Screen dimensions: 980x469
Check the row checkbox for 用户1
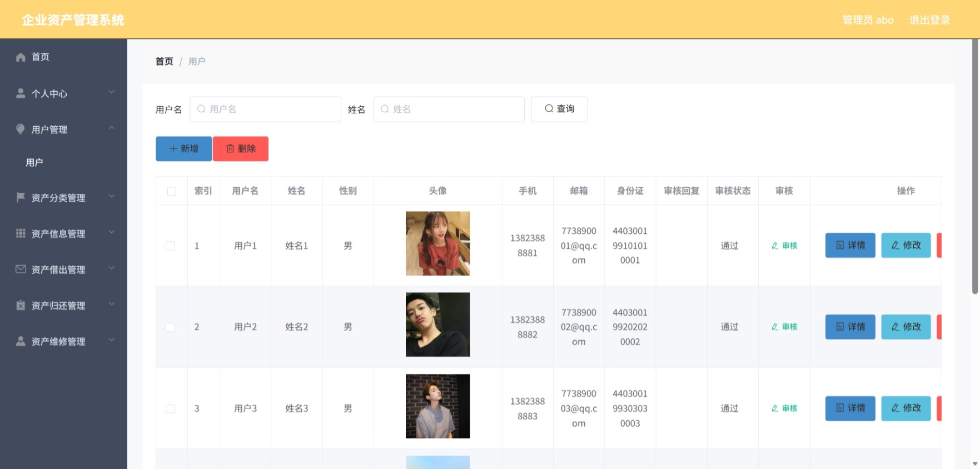[171, 246]
